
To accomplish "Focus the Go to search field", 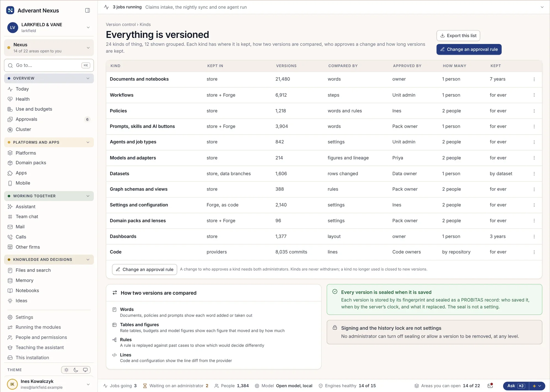I will [x=49, y=65].
